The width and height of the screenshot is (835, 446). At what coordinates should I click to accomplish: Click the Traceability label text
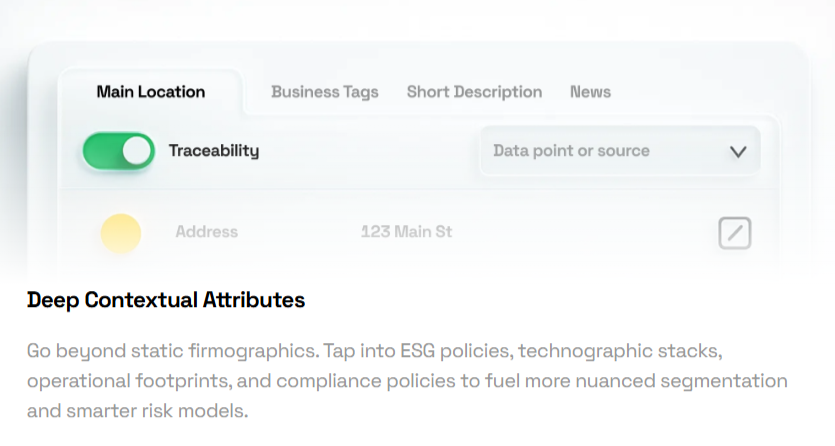point(214,151)
